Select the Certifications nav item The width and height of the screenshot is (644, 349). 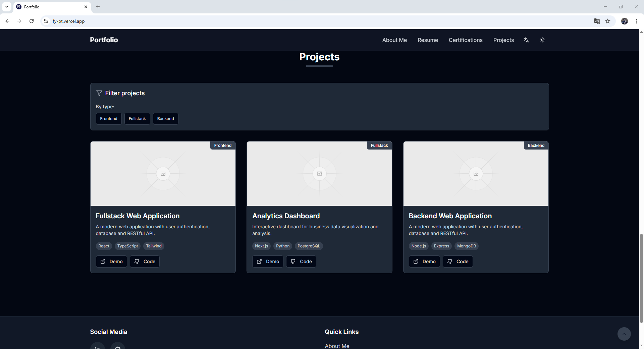point(465,40)
